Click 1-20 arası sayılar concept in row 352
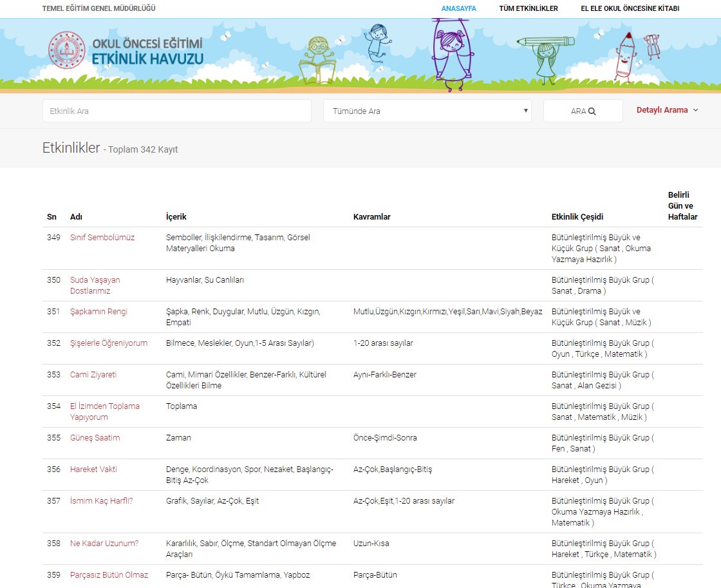 [x=383, y=343]
